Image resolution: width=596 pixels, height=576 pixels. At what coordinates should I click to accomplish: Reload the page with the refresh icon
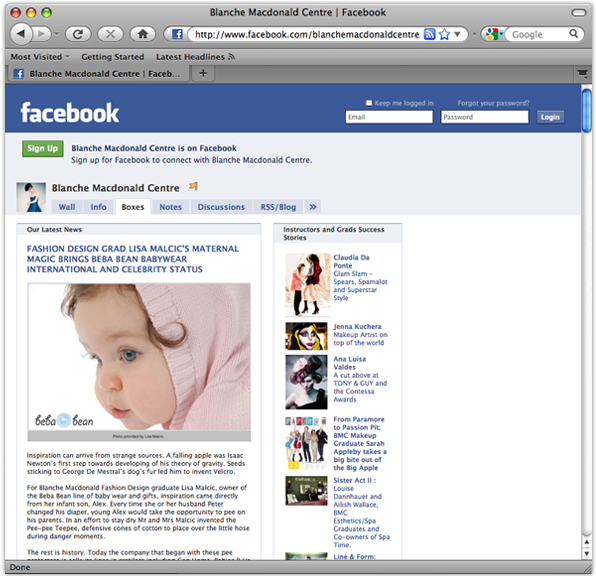point(78,34)
